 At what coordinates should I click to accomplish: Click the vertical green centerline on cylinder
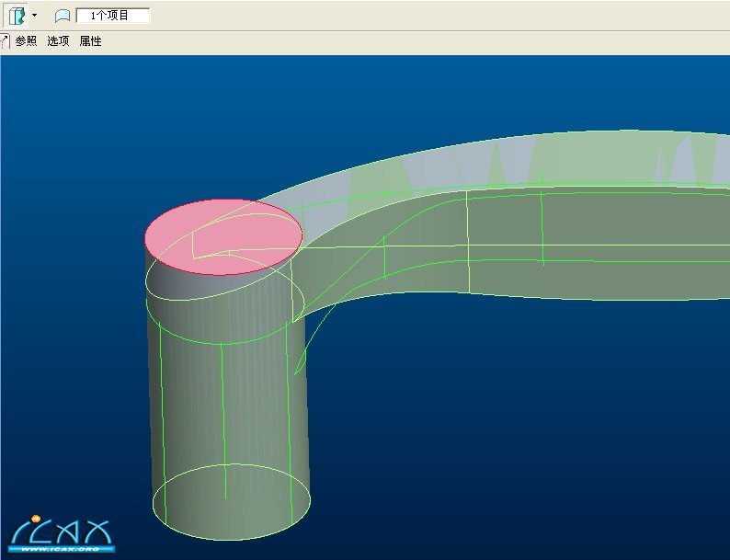click(x=223, y=414)
